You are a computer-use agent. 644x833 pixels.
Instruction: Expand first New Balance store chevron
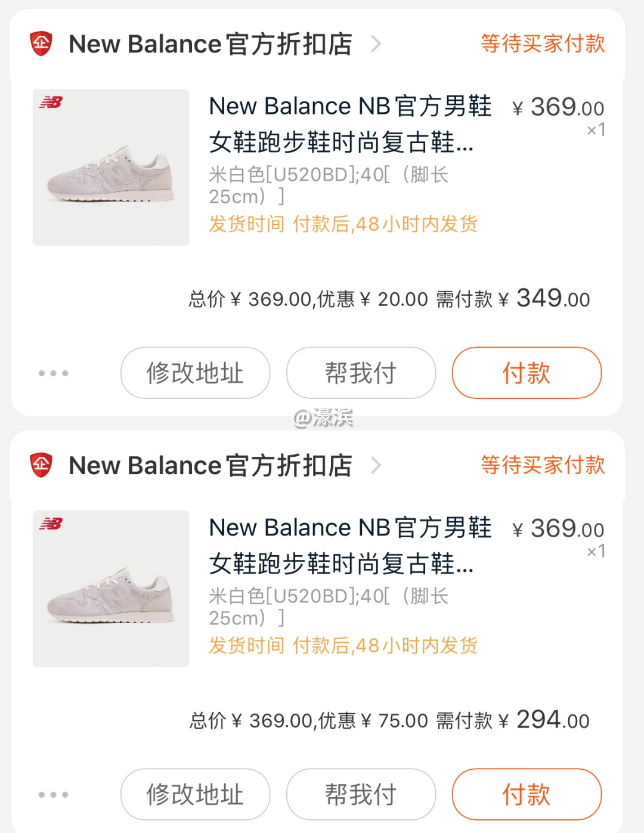pyautogui.click(x=376, y=44)
